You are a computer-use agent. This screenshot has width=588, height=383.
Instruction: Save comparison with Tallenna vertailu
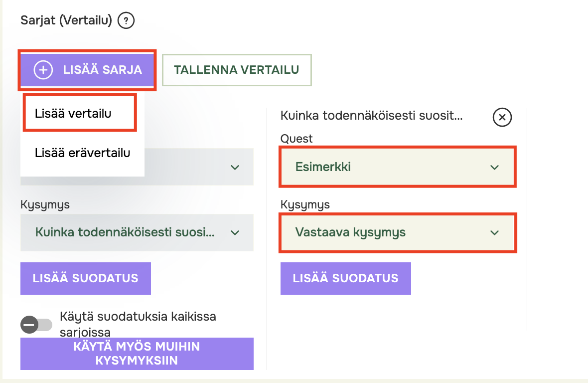tap(237, 70)
